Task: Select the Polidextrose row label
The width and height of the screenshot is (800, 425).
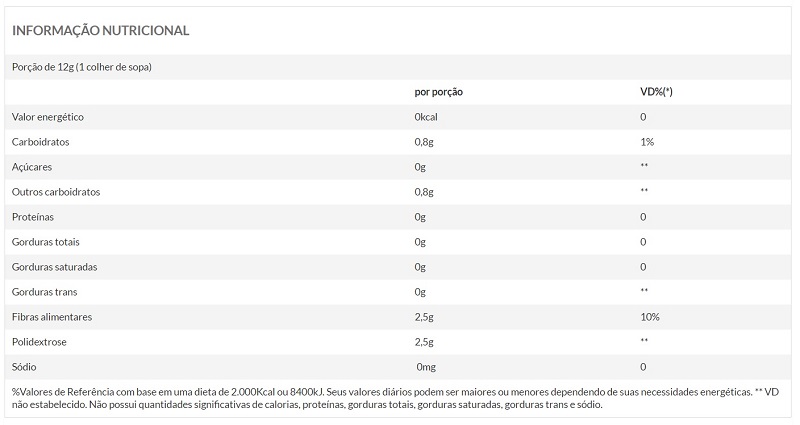Action: (39, 342)
